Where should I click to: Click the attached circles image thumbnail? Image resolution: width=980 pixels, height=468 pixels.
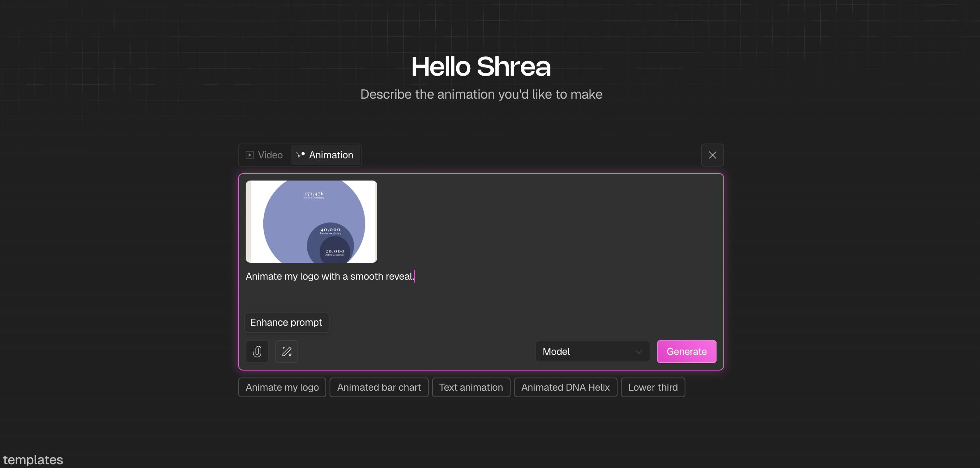point(311,222)
